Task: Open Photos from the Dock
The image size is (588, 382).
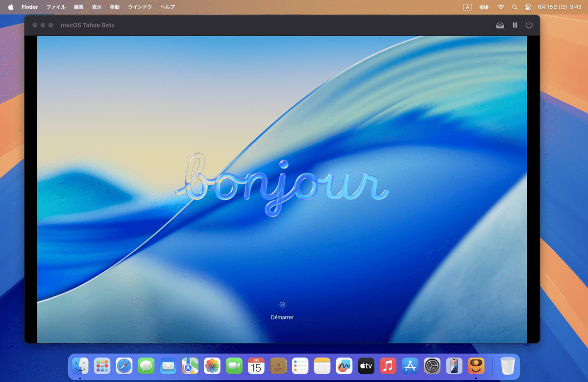Action: [212, 366]
